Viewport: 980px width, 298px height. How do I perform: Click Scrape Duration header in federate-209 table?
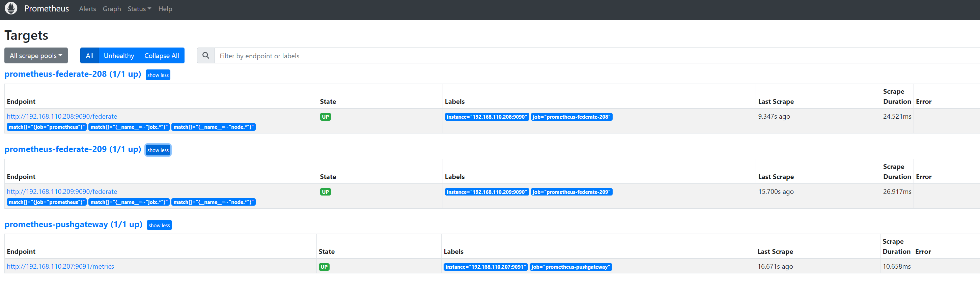point(897,172)
